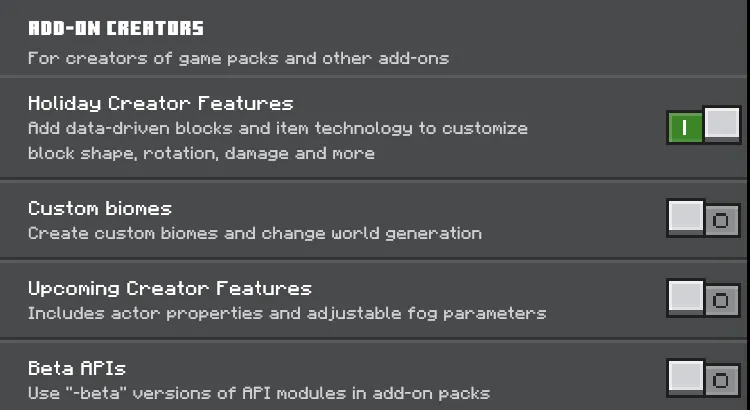This screenshot has height=410, width=750.
Task: Disable the Holiday Creator Features toggle
Action: pos(704,125)
